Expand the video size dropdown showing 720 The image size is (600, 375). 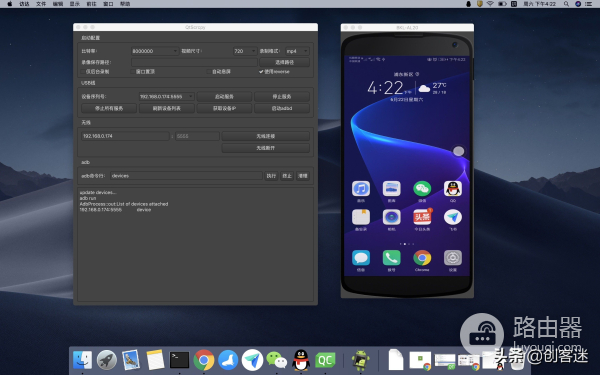[245, 51]
